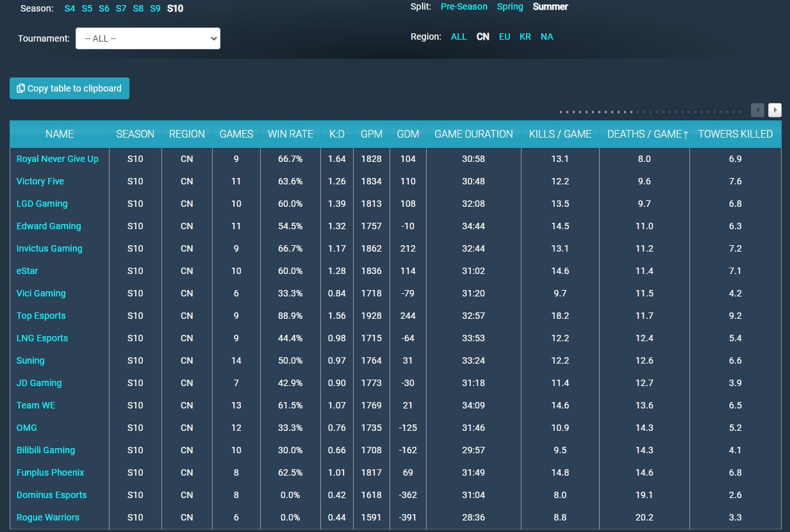Open LGD Gaming team page

point(42,204)
